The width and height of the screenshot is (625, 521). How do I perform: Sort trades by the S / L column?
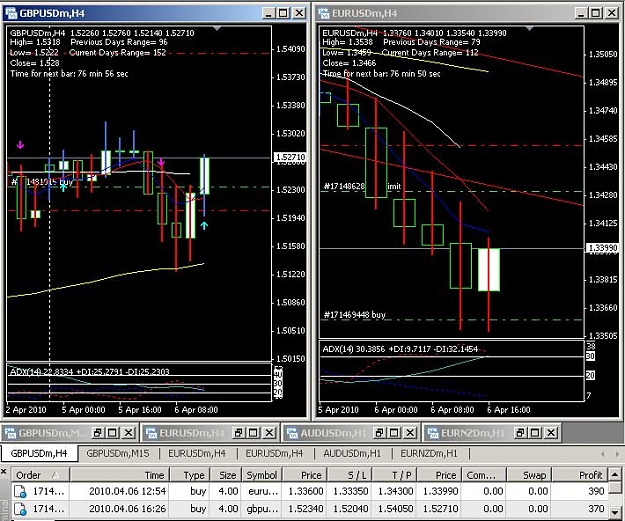[350, 475]
